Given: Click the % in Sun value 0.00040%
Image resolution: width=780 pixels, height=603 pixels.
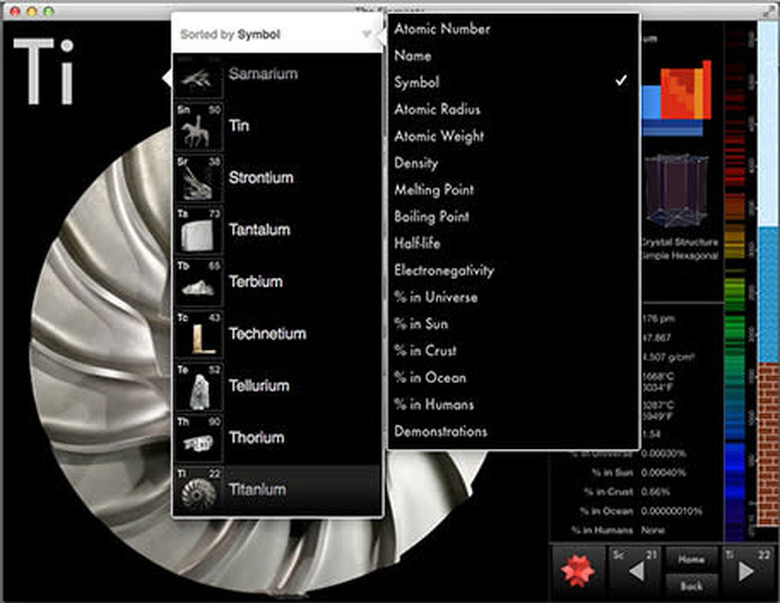Looking at the screenshot, I should tap(663, 472).
